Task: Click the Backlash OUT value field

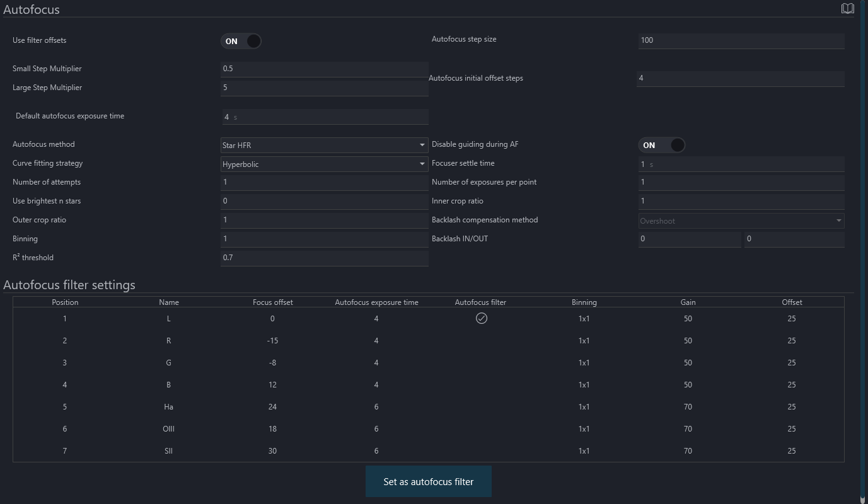Action: 794,239
